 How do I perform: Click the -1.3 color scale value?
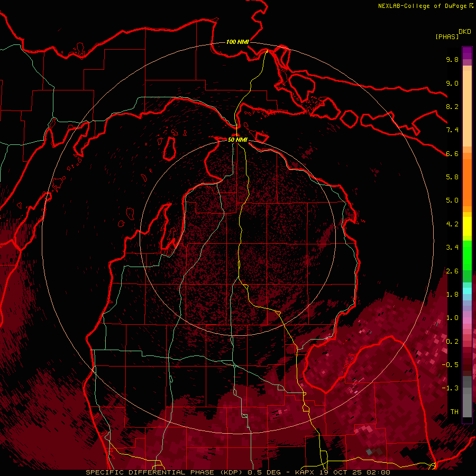click(450, 388)
